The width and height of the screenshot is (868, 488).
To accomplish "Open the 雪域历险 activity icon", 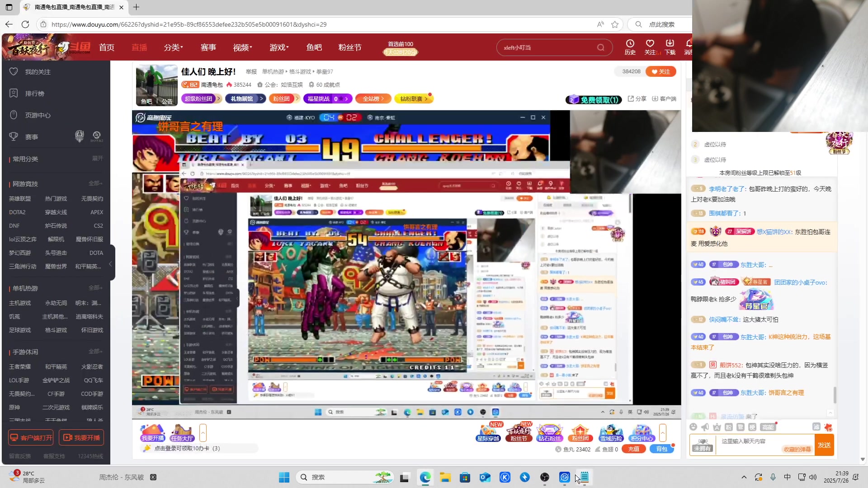I will pos(611,432).
